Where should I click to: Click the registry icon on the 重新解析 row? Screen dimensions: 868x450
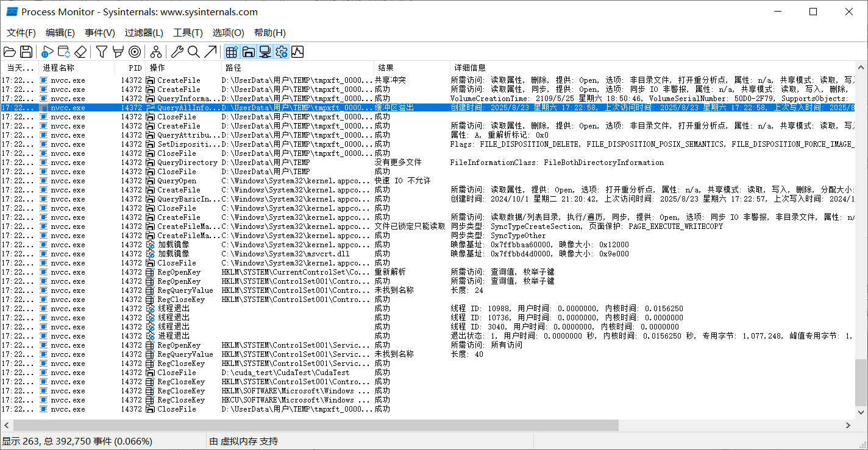[x=151, y=272]
